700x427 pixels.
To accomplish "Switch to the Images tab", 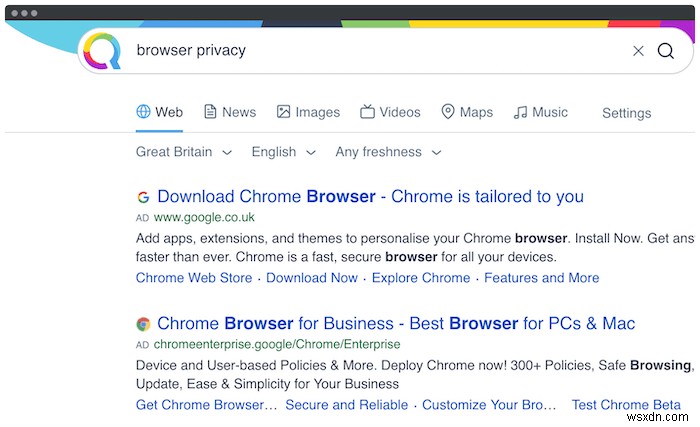I will [308, 112].
